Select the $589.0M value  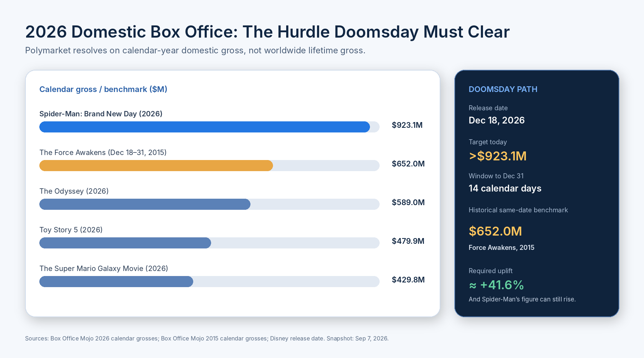(x=408, y=202)
